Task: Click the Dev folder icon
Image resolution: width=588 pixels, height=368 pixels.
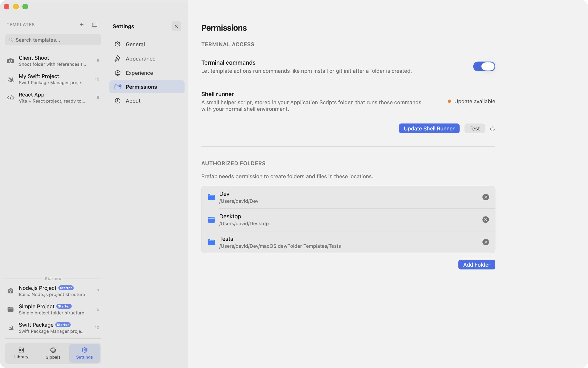Action: tap(211, 197)
